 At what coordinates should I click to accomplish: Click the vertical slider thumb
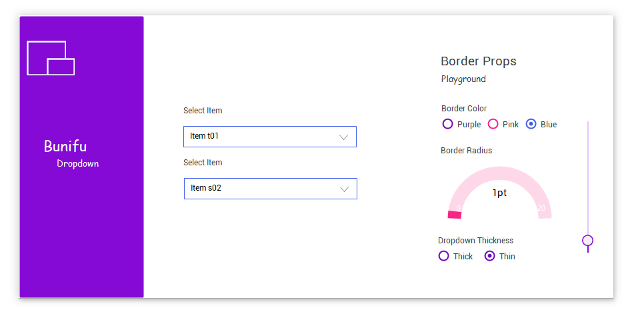click(x=588, y=241)
